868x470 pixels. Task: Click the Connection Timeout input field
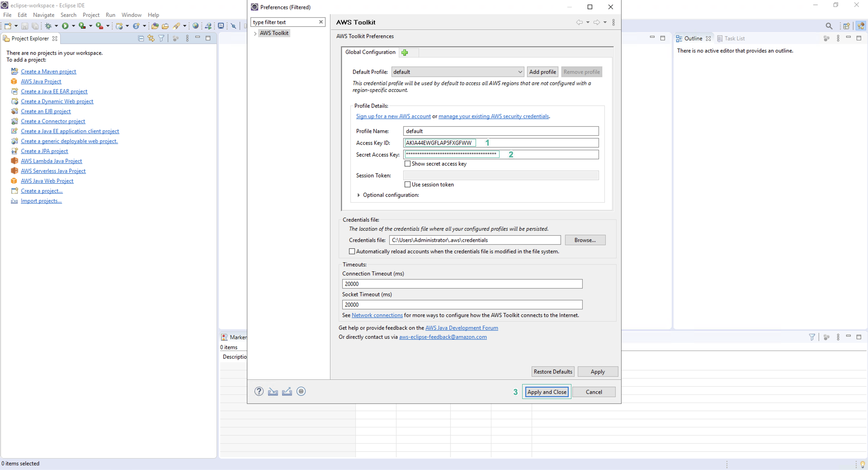(462, 284)
